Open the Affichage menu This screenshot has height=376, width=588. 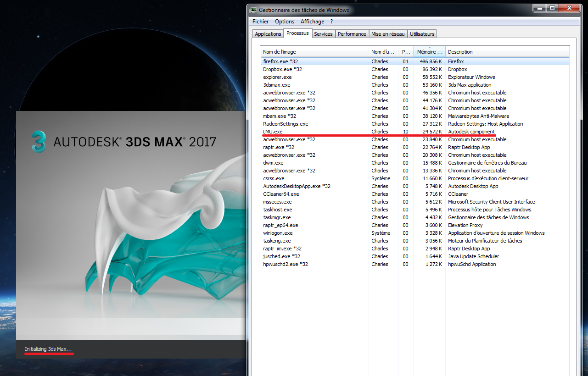tap(312, 22)
